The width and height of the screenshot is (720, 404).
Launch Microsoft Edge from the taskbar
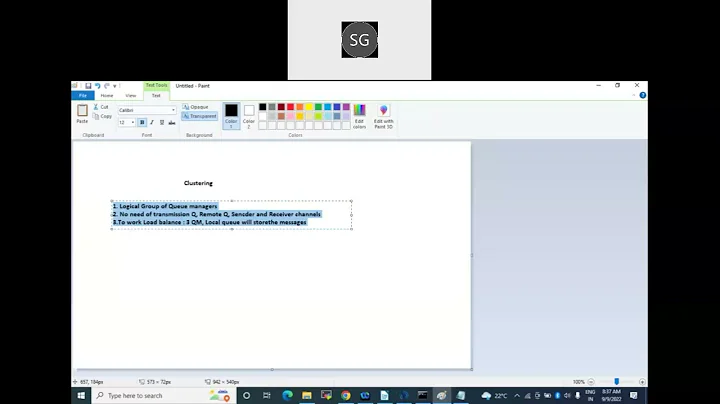coord(287,395)
